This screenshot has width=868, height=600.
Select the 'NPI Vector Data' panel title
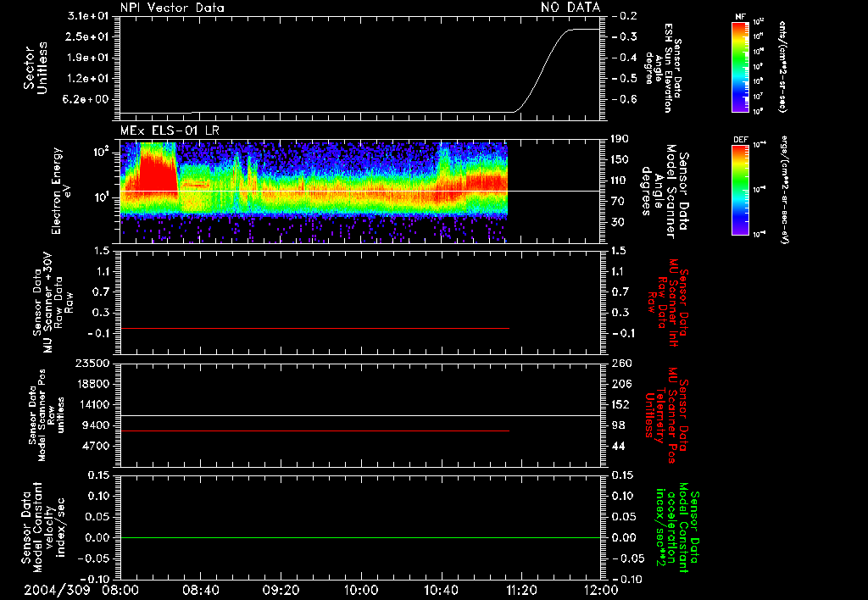pyautogui.click(x=172, y=8)
